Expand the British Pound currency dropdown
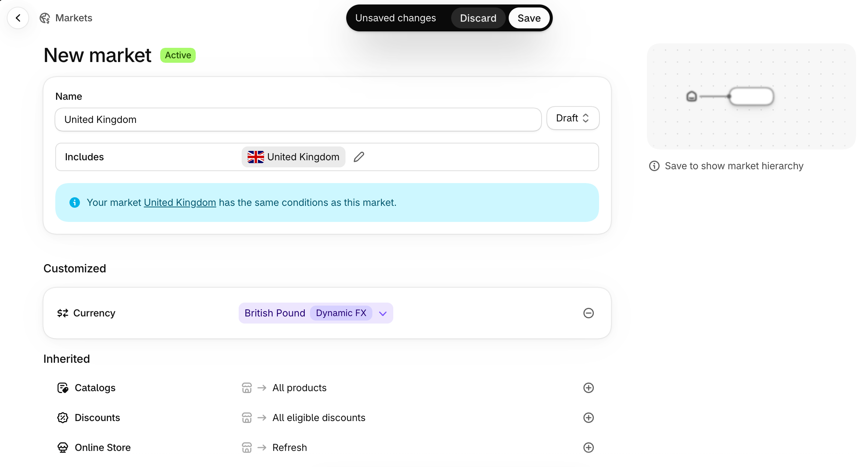Screen dimensions: 868x467 click(x=316, y=313)
